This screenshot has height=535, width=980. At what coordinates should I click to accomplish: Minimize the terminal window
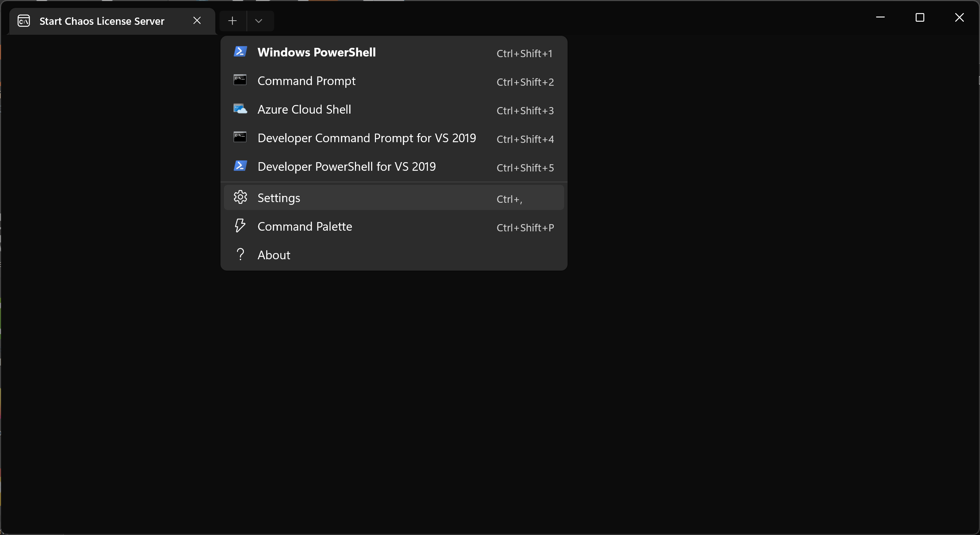[x=880, y=17]
